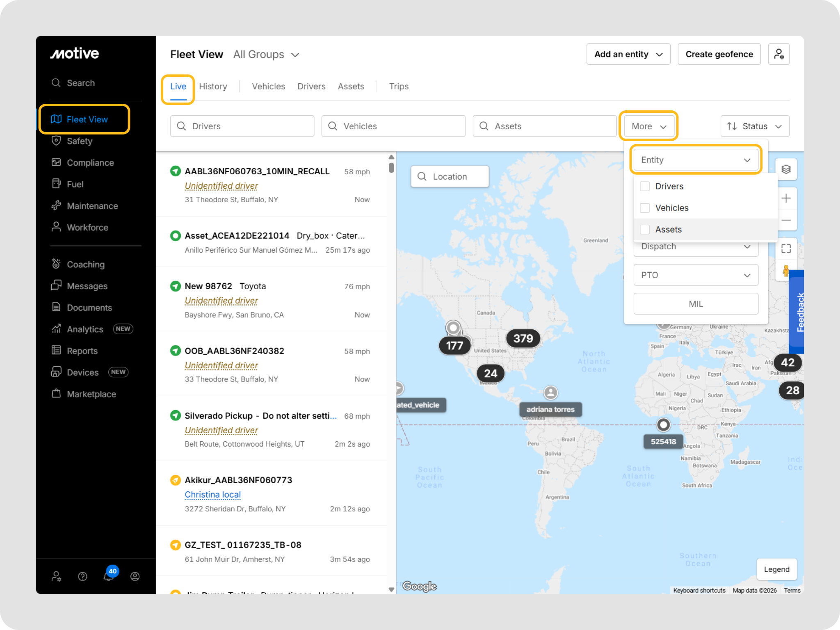Viewport: 840px width, 630px height.
Task: Check the Drivers entity checkbox
Action: [x=645, y=186]
